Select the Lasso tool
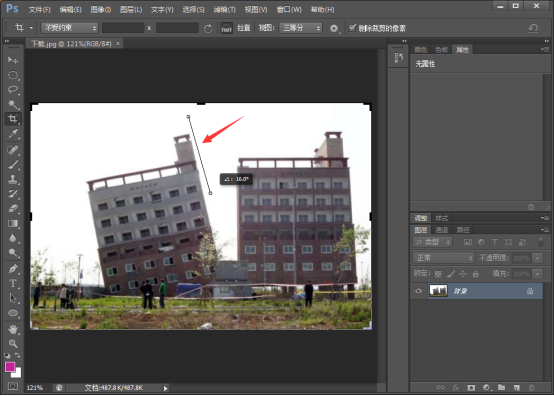The height and width of the screenshot is (396, 554). coord(13,89)
